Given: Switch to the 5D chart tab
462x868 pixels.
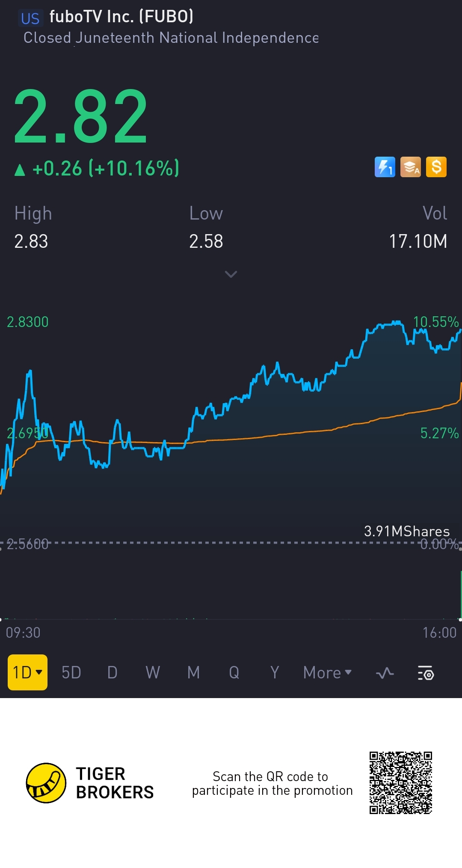Looking at the screenshot, I should point(71,672).
